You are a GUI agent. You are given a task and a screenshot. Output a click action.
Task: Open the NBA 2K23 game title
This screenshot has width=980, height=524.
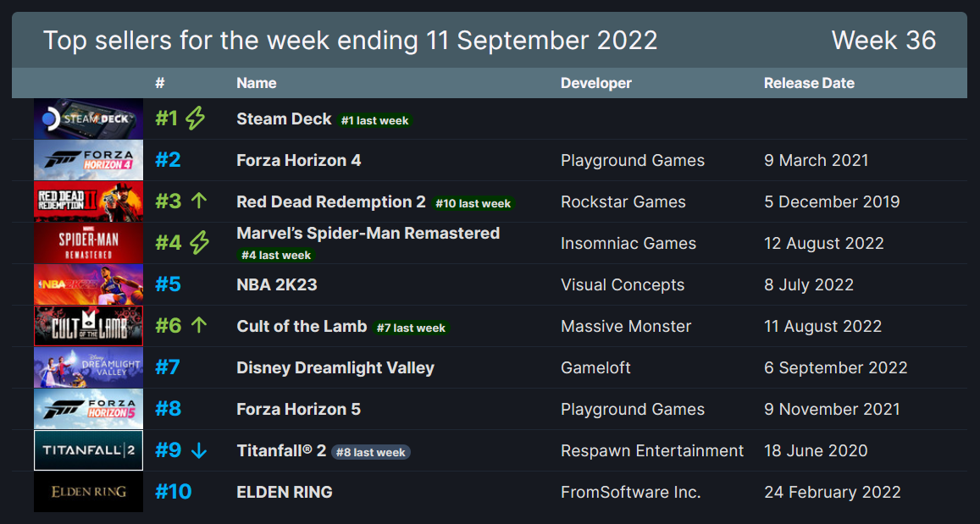pos(277,284)
